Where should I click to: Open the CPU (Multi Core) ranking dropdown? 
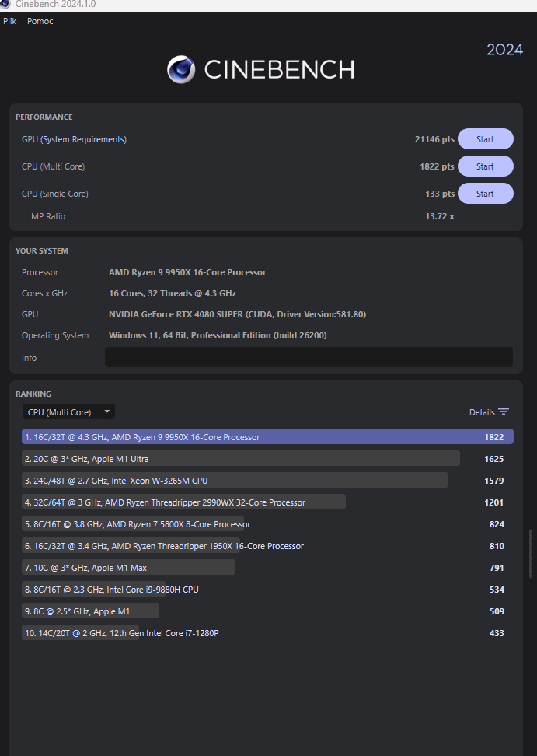(x=68, y=411)
